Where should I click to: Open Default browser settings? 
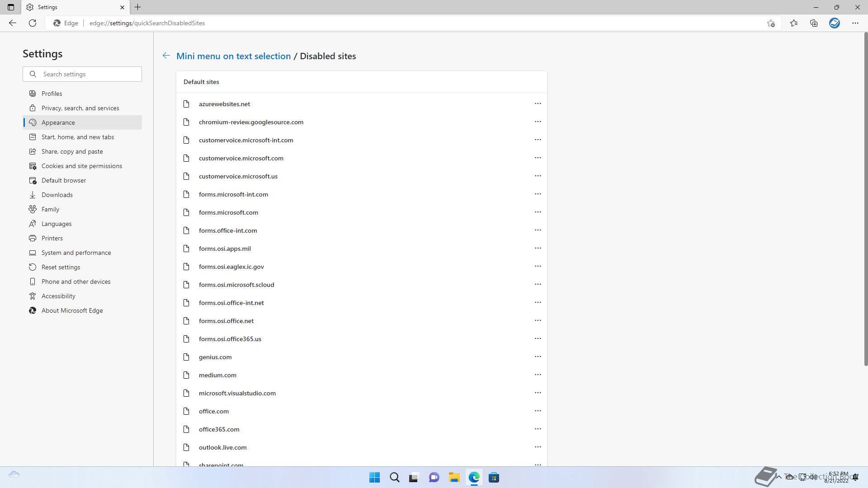[82, 180]
